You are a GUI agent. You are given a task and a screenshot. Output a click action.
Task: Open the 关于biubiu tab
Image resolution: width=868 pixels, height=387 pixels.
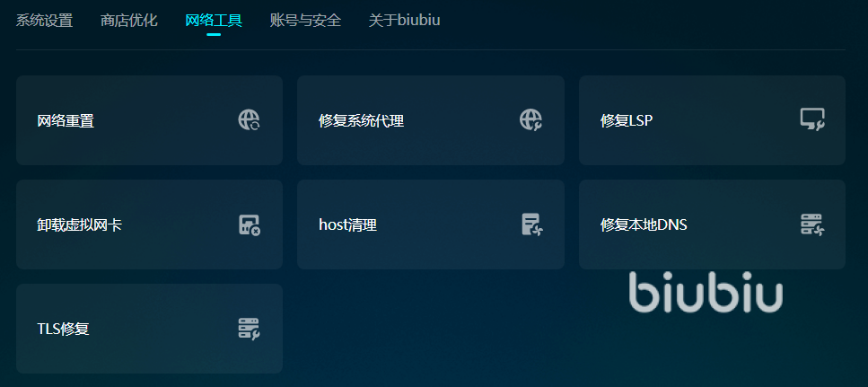coord(405,21)
